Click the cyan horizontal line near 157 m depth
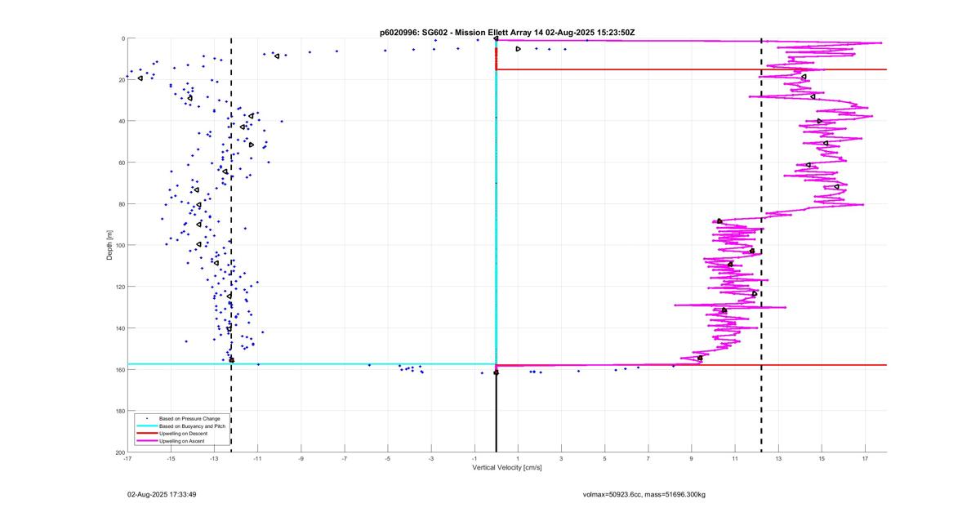 coord(311,363)
